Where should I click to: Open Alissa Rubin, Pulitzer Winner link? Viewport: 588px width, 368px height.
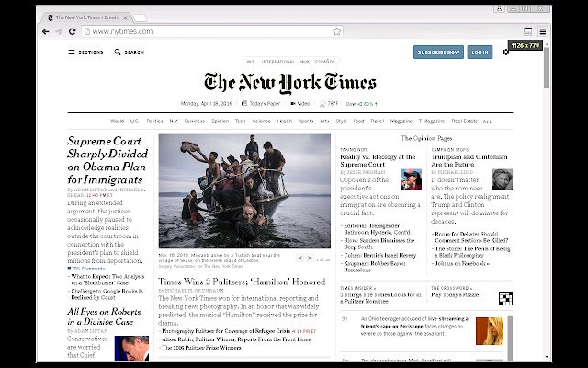pos(236,339)
